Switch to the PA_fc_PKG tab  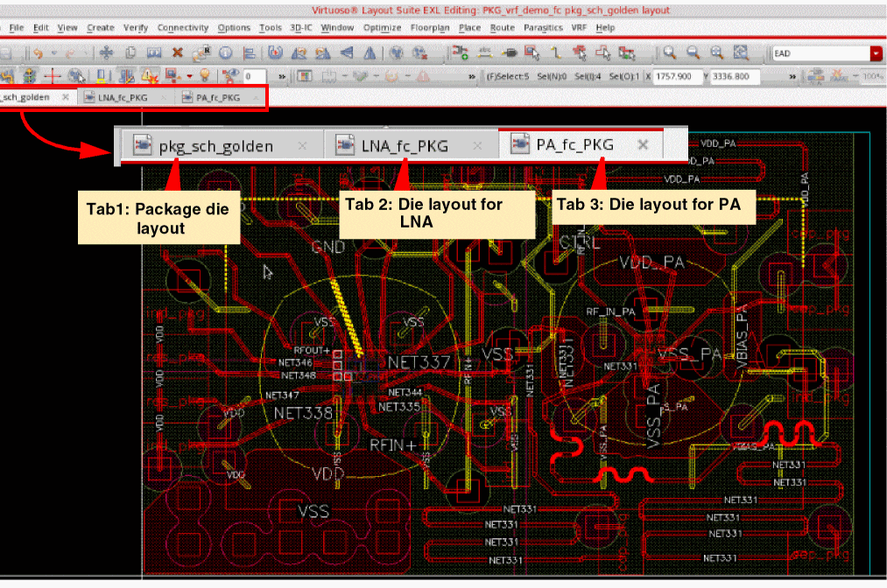pos(211,97)
